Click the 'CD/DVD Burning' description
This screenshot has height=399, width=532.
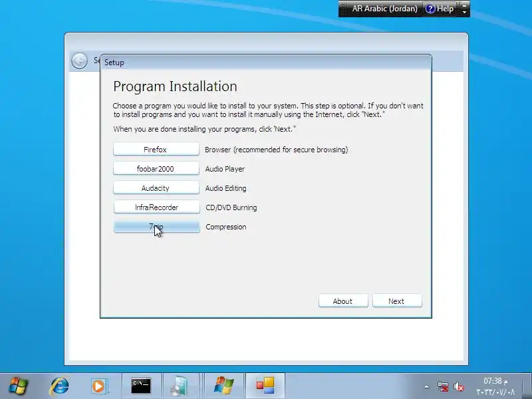pyautogui.click(x=231, y=207)
